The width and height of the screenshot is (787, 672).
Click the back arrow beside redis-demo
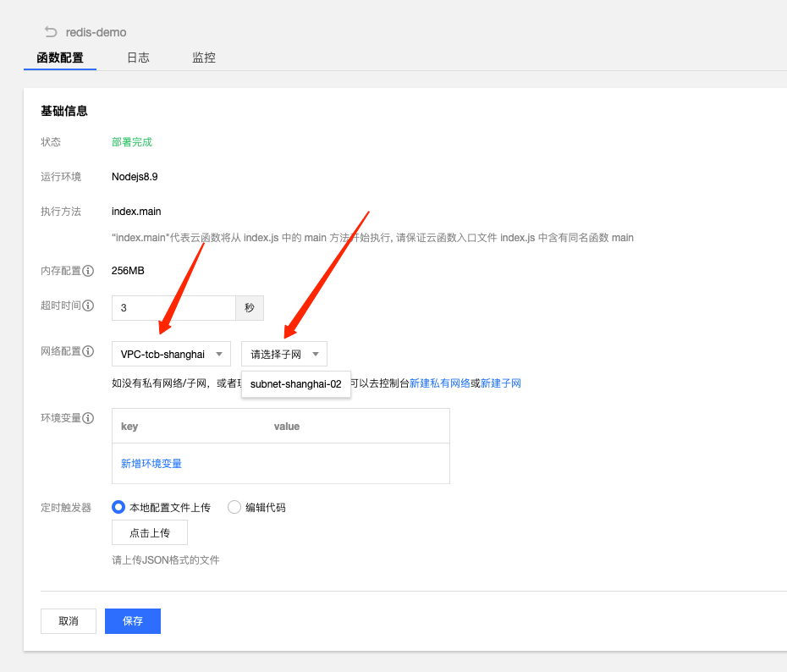point(51,32)
